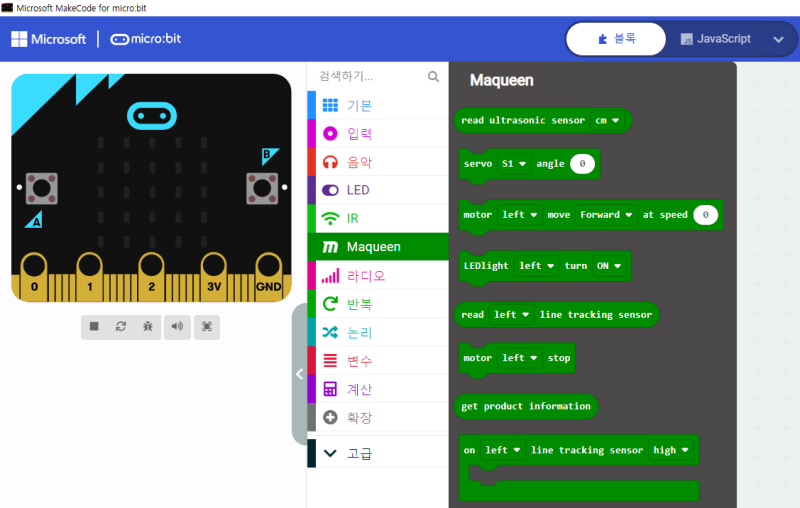The height and width of the screenshot is (508, 800).
Task: Open the ON dropdown in LEDlight block
Action: click(609, 266)
